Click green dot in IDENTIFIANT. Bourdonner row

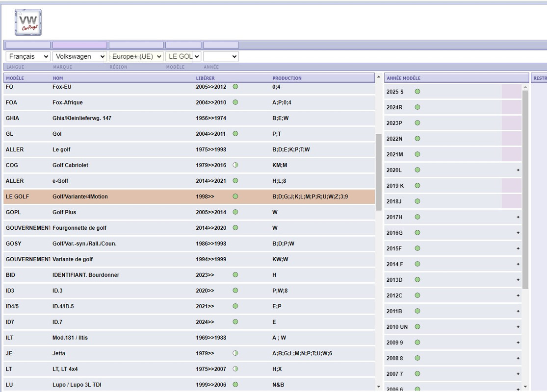(x=235, y=275)
